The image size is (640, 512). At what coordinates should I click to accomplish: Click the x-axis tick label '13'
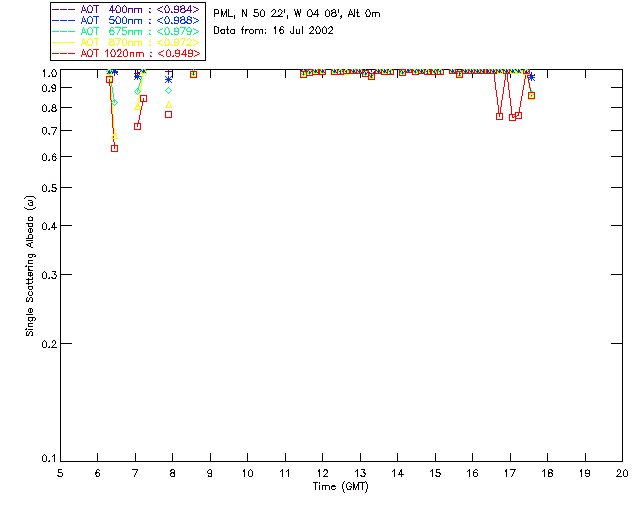(x=360, y=473)
